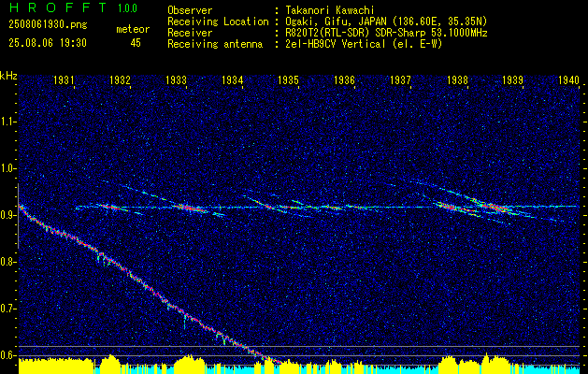Image resolution: width=588 pixels, height=374 pixels.
Task: Click the meteor label
Action: 133,29
